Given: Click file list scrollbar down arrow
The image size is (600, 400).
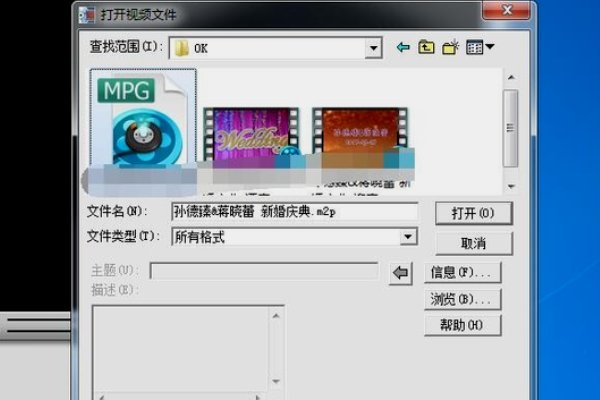Looking at the screenshot, I should [x=511, y=186].
